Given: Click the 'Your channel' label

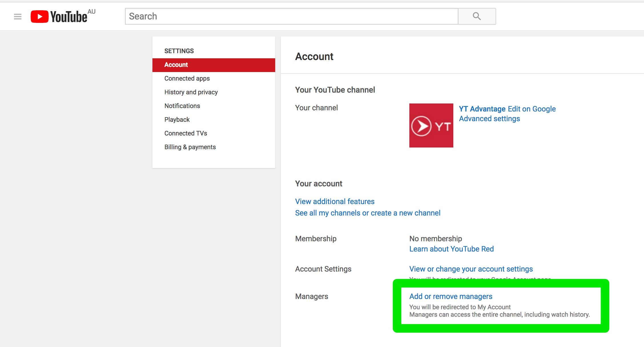Looking at the screenshot, I should pyautogui.click(x=316, y=108).
